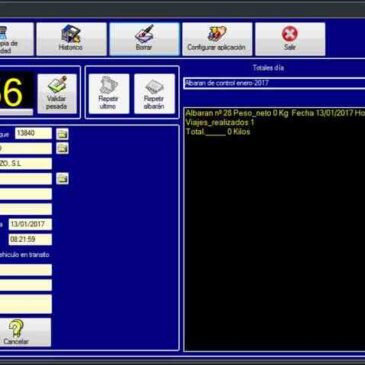Screen dimensions: 365x365
Task: Click the backup copy button in toolbar
Action: (x=15, y=39)
